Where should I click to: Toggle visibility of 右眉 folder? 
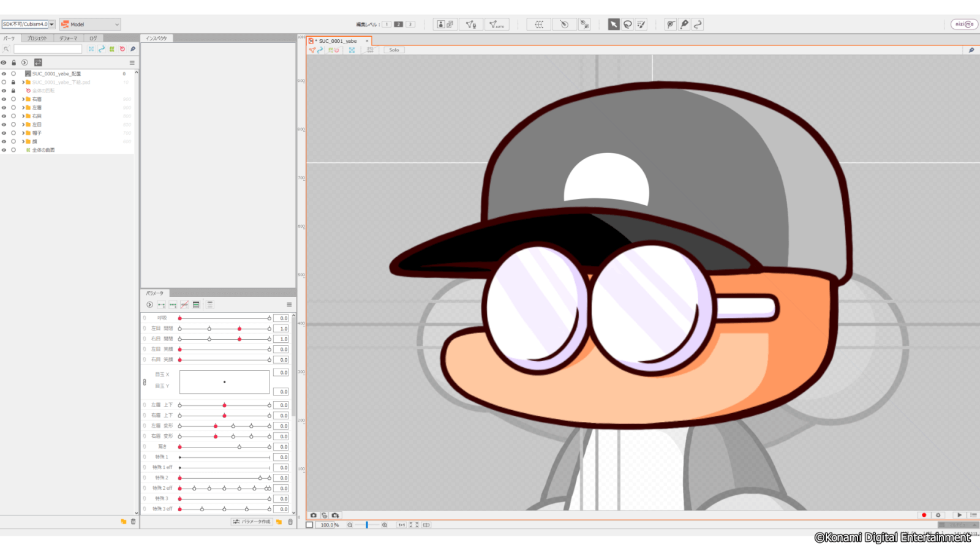click(4, 99)
